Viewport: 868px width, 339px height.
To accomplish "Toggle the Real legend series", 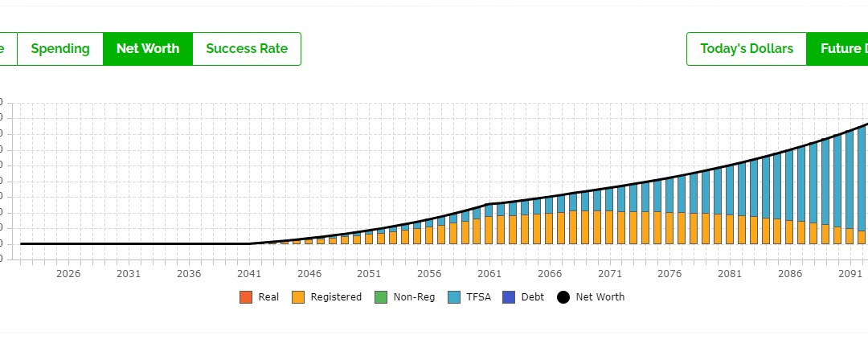I will point(260,297).
